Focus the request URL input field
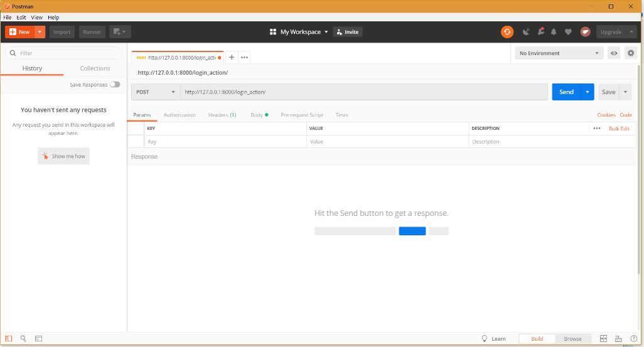 [364, 92]
